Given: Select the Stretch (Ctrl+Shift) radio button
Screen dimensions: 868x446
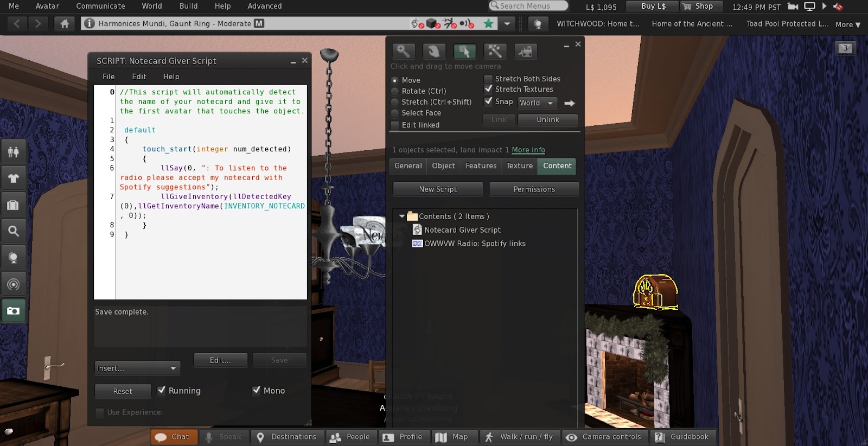Looking at the screenshot, I should [x=395, y=102].
